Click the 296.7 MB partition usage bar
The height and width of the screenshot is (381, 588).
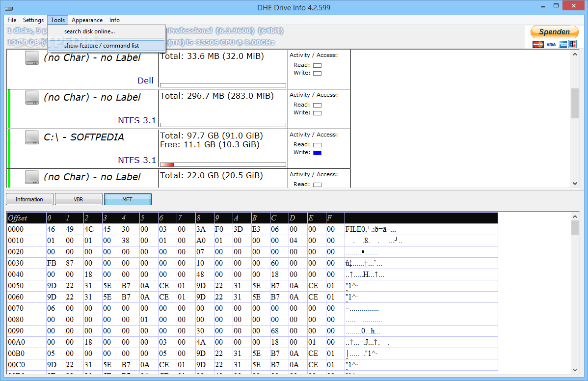223,125
